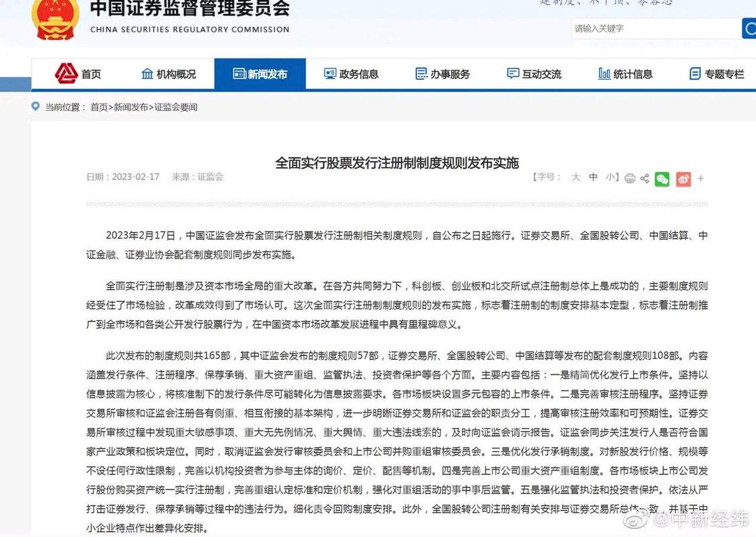The image size is (756, 537).
Task: Open the print icon for this article
Action: click(x=628, y=178)
